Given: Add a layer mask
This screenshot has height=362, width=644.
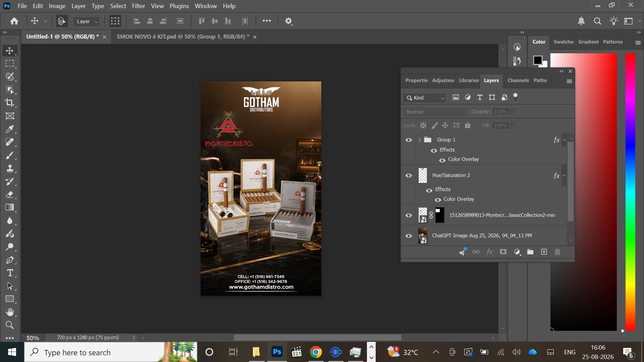Looking at the screenshot, I should coord(503,252).
